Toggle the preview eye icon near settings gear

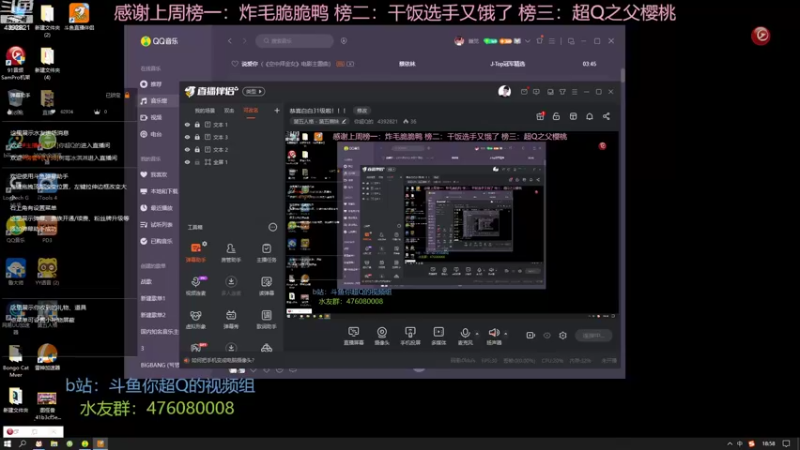pos(547,336)
